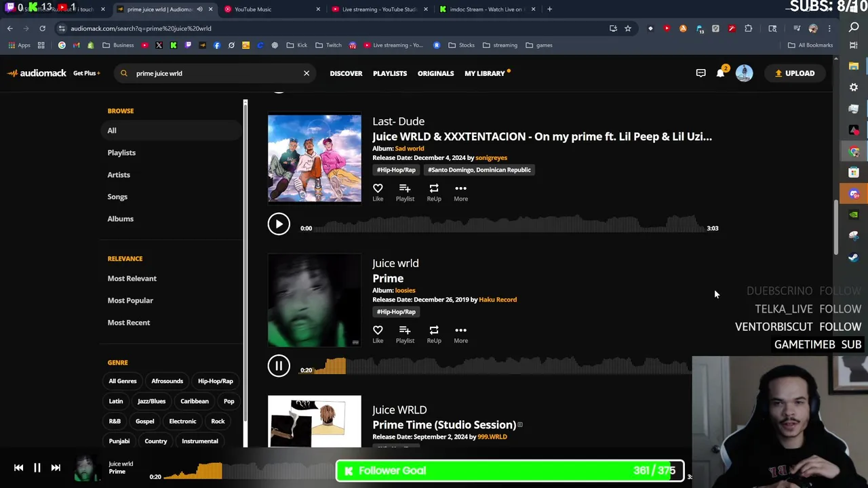Click the search magnifier icon
The height and width of the screenshot is (488, 868).
point(124,73)
